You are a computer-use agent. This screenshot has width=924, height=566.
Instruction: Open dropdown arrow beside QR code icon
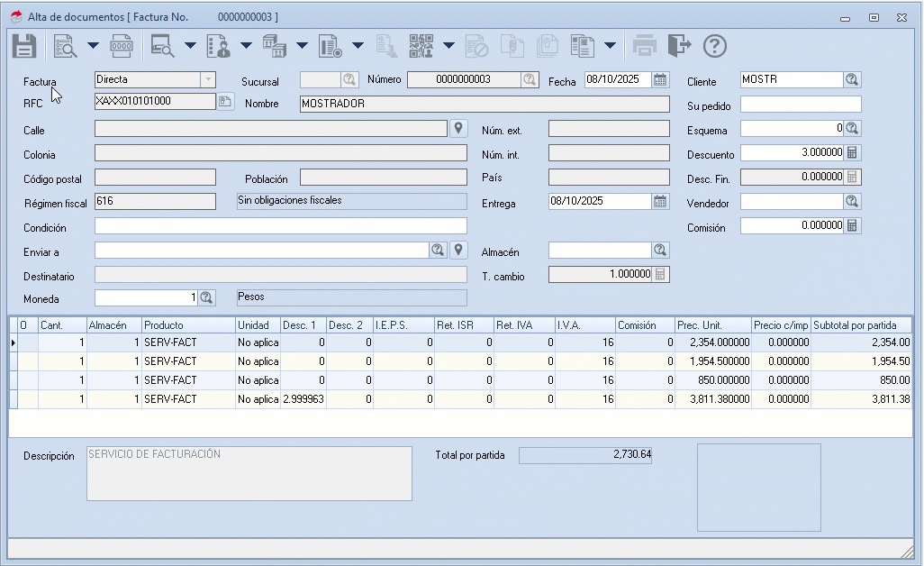[448, 45]
